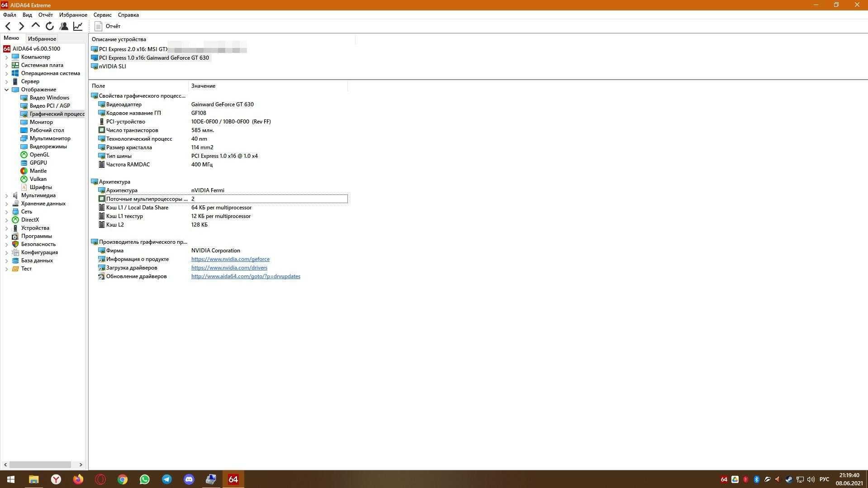
Task: Click the Безопасность shield icon
Action: (15, 244)
